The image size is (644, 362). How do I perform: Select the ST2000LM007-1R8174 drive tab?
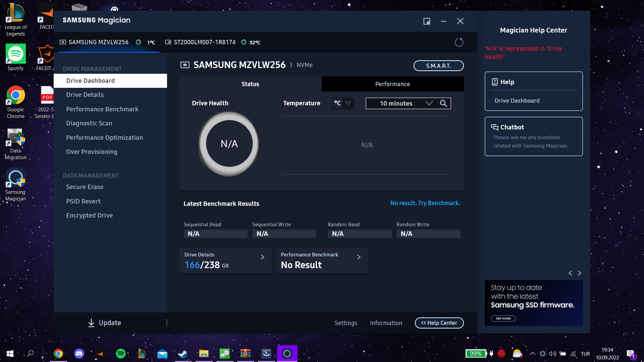205,42
